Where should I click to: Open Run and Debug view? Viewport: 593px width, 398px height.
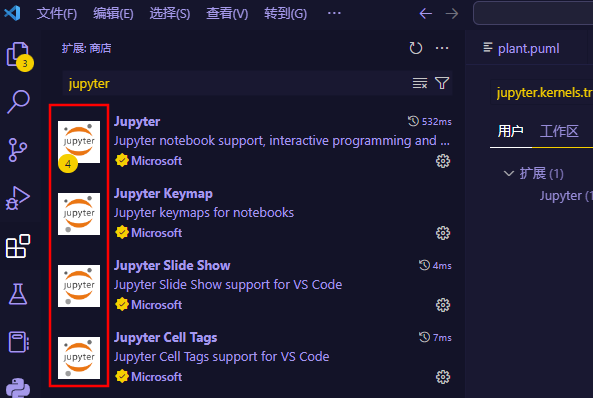tap(18, 197)
